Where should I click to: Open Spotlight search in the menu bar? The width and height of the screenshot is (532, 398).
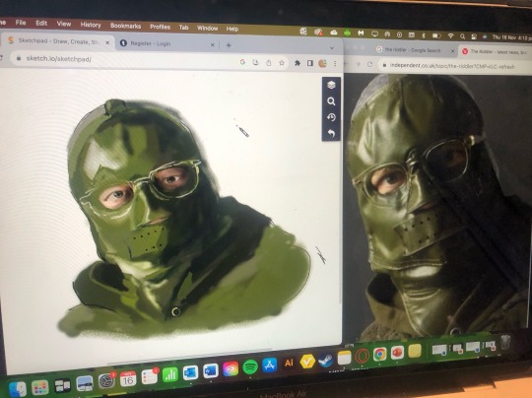pyautogui.click(x=462, y=36)
